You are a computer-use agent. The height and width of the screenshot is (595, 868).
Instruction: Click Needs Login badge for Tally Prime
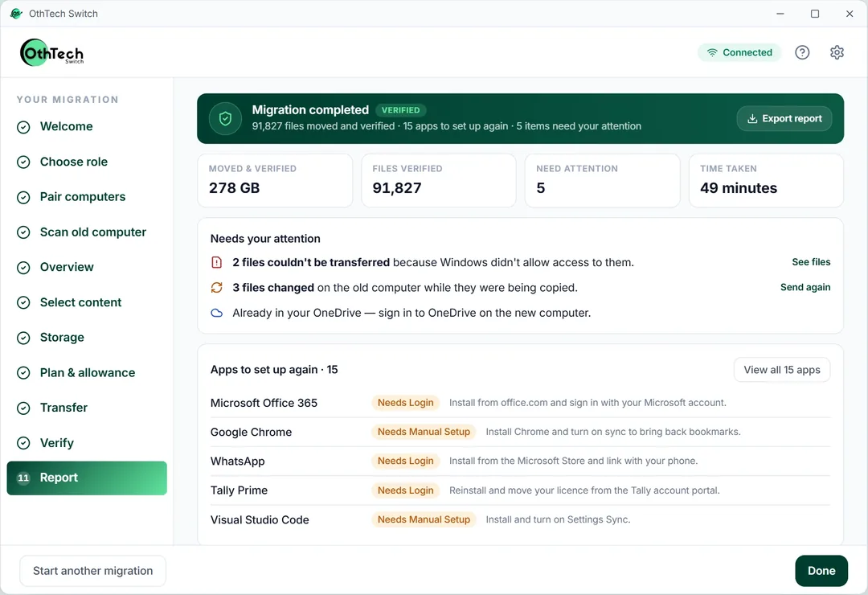[x=406, y=490]
